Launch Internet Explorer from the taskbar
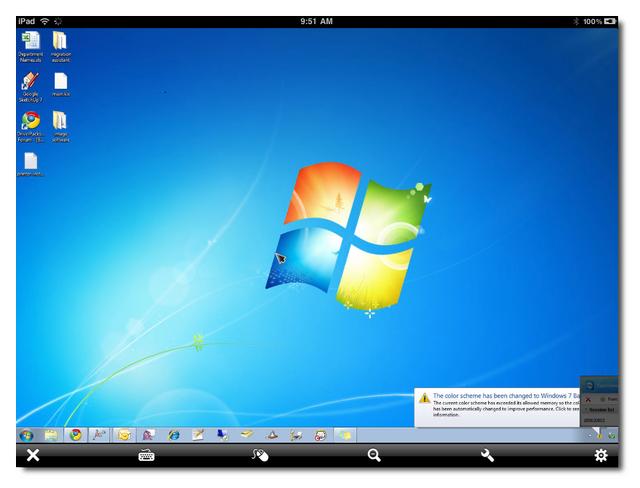 [173, 435]
